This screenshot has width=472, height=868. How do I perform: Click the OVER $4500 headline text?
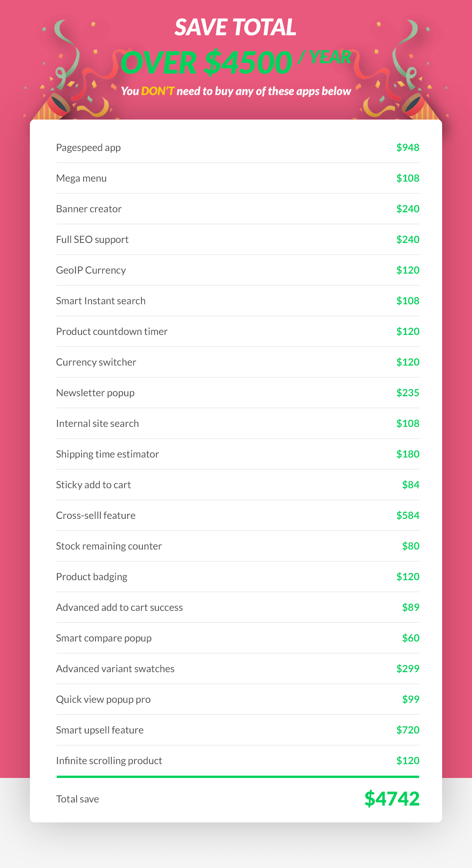tap(206, 62)
